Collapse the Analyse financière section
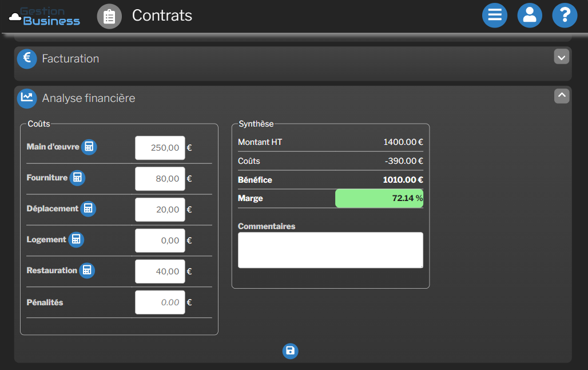Image resolution: width=588 pixels, height=370 pixels. [562, 96]
